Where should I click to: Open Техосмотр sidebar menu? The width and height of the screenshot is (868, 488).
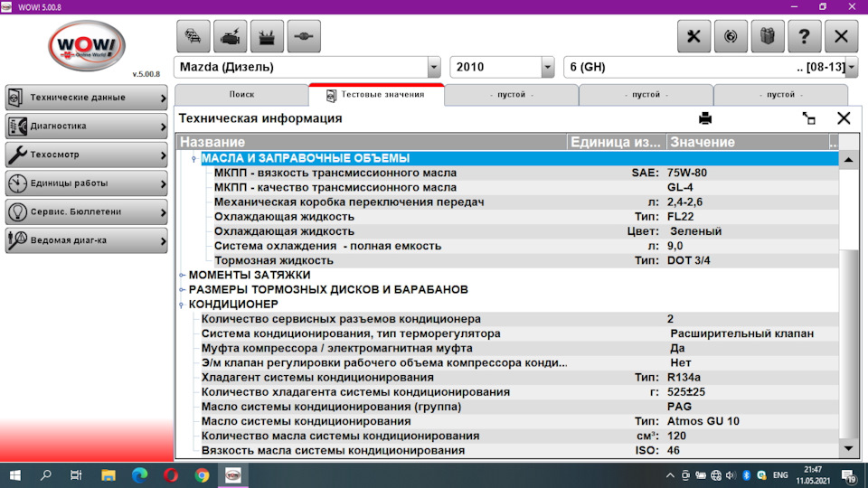coord(87,155)
